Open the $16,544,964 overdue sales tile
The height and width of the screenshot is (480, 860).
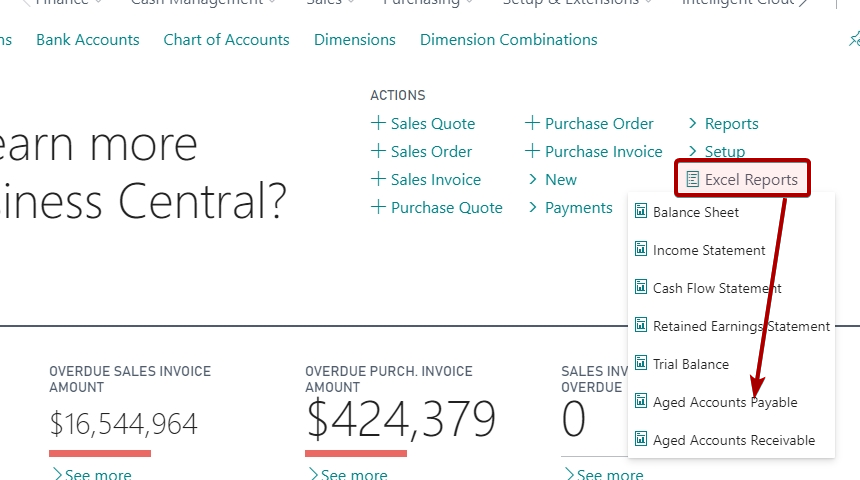coord(123,424)
